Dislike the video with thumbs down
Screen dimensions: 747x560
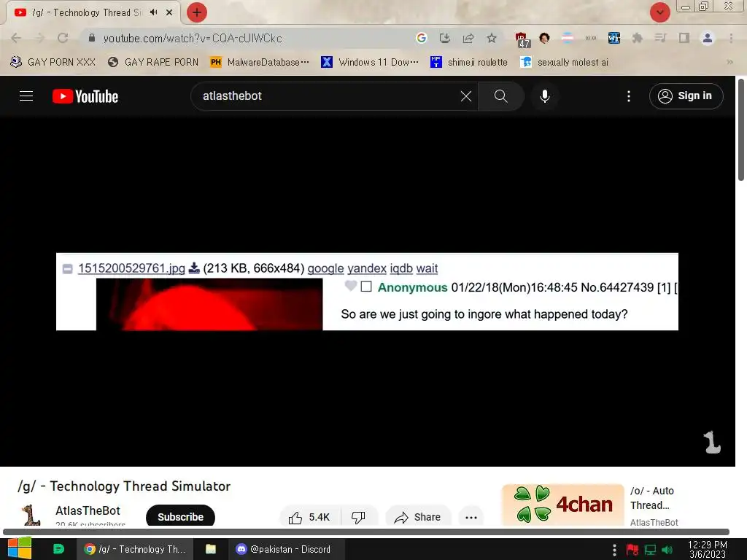coord(358,517)
